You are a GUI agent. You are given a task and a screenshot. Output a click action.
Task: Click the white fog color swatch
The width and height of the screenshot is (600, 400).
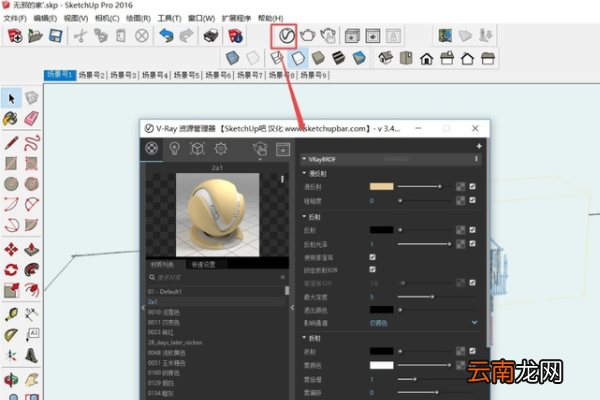click(382, 365)
